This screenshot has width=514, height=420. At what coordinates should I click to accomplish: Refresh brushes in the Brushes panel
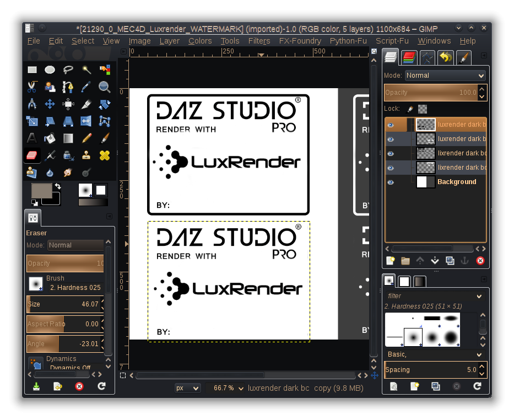(x=478, y=386)
